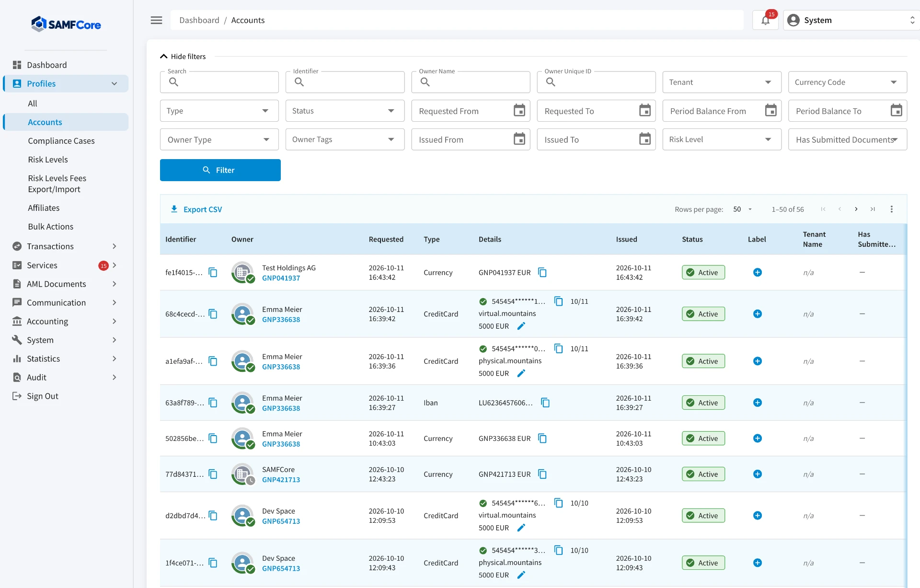Copy card number on physical.mountains 12:09:43 row
The width and height of the screenshot is (920, 588).
coord(559,550)
